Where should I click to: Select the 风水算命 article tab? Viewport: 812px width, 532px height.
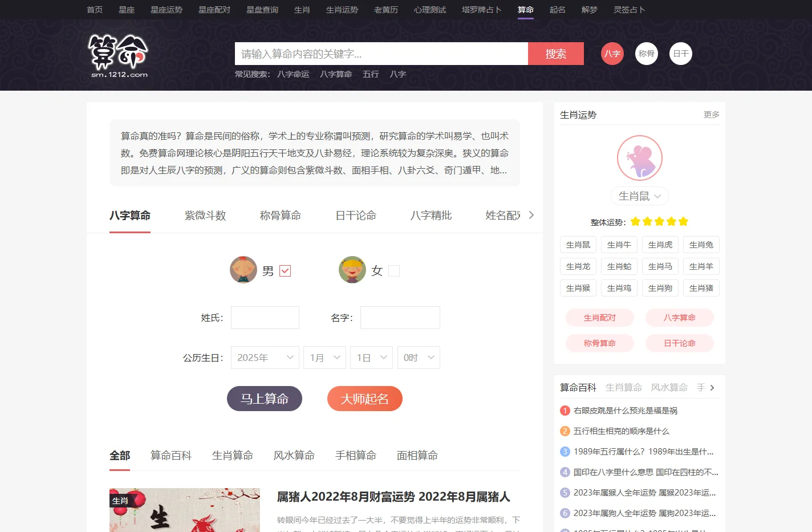click(x=294, y=456)
